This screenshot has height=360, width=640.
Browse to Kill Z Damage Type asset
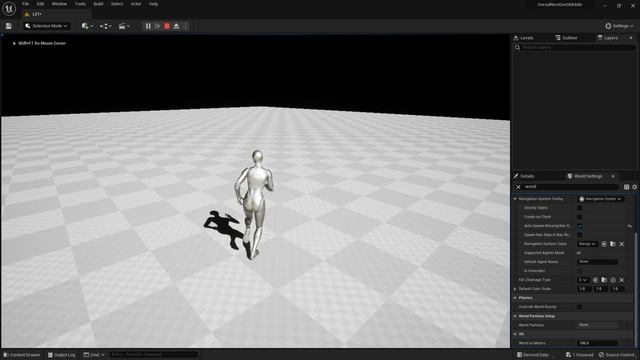click(604, 280)
